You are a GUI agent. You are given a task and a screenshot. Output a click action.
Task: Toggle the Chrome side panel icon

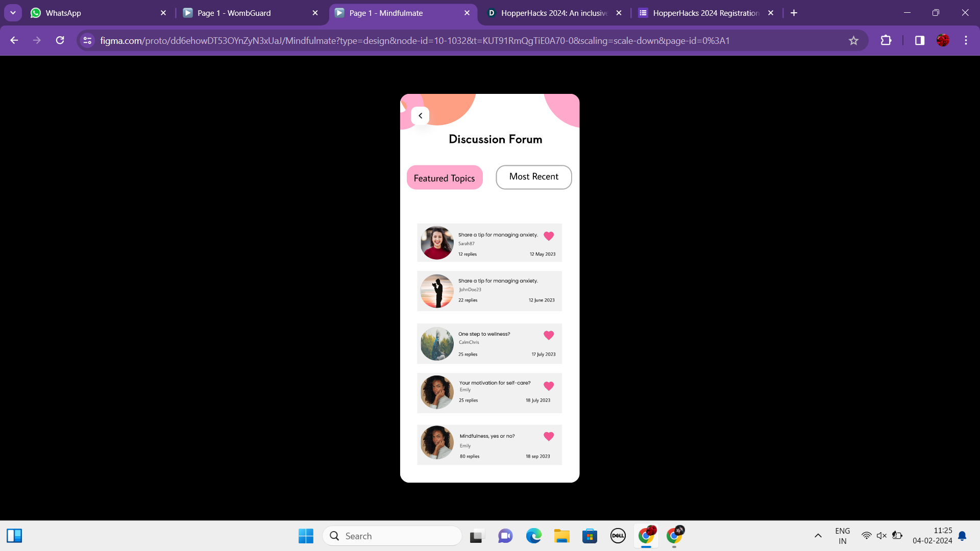tap(919, 40)
